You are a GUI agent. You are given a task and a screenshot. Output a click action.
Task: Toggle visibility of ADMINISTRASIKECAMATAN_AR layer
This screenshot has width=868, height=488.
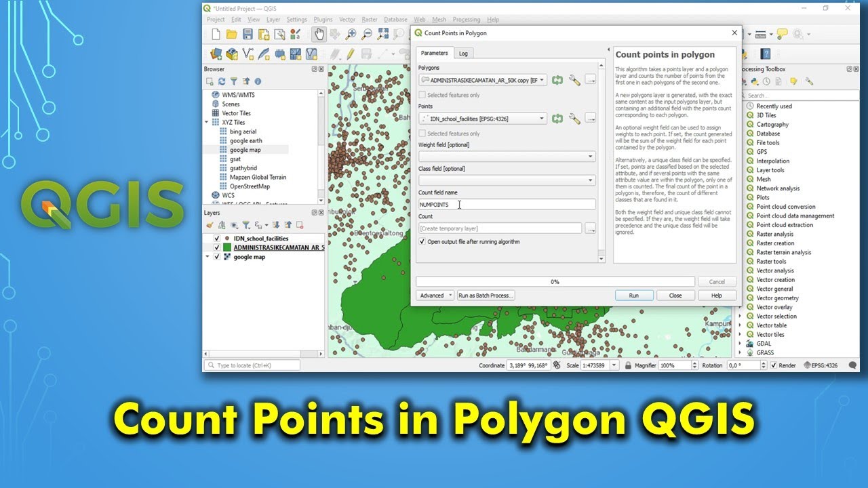(x=217, y=247)
